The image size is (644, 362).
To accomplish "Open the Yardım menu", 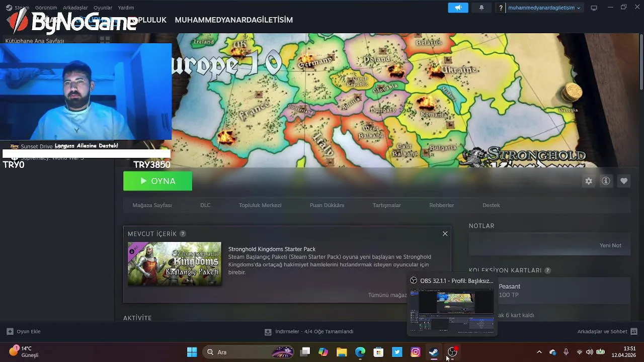I will [126, 8].
